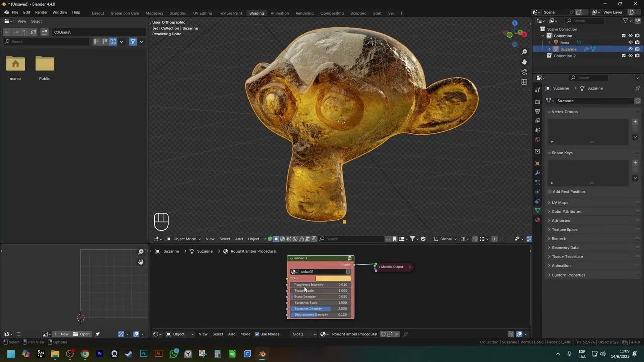Toggle Collection 2 visibility eye

coord(630,56)
